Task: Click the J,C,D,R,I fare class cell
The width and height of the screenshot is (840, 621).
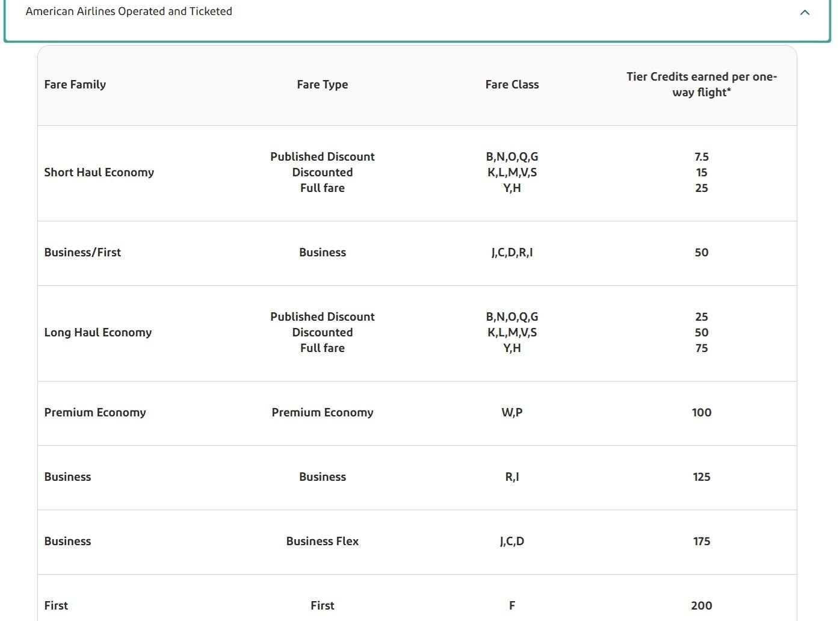Action: click(x=511, y=253)
